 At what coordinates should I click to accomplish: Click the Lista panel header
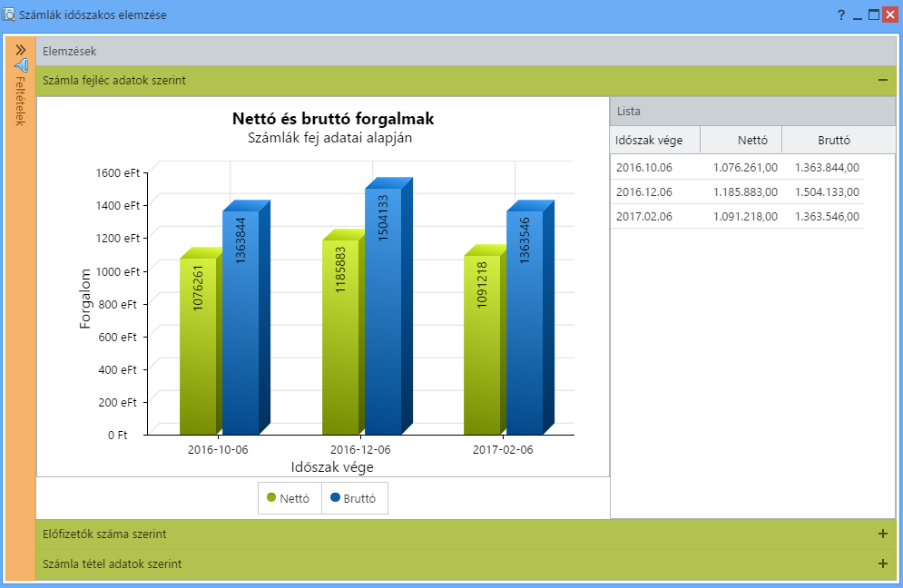pyautogui.click(x=752, y=111)
